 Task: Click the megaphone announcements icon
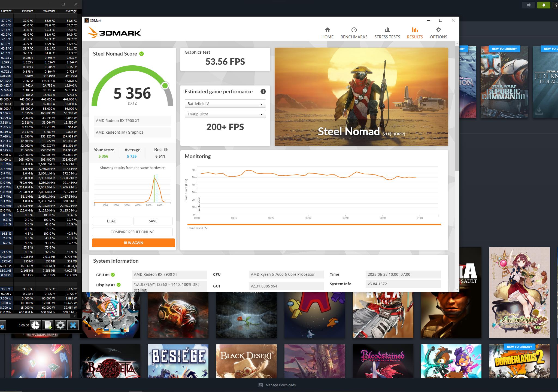[529, 5]
